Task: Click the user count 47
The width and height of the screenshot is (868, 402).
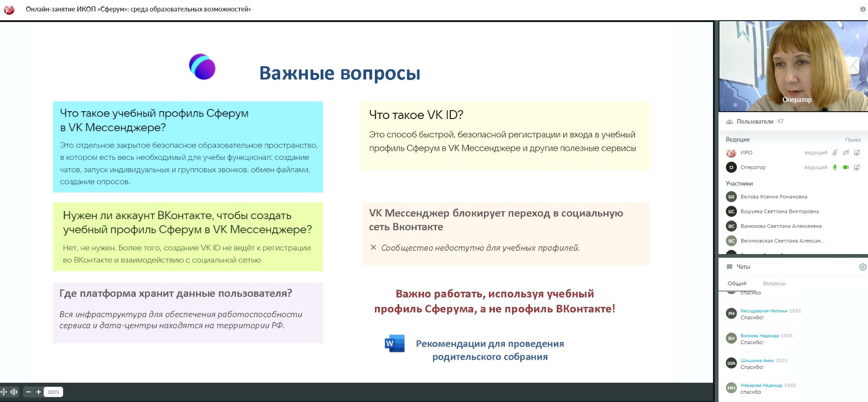Action: pyautogui.click(x=780, y=122)
